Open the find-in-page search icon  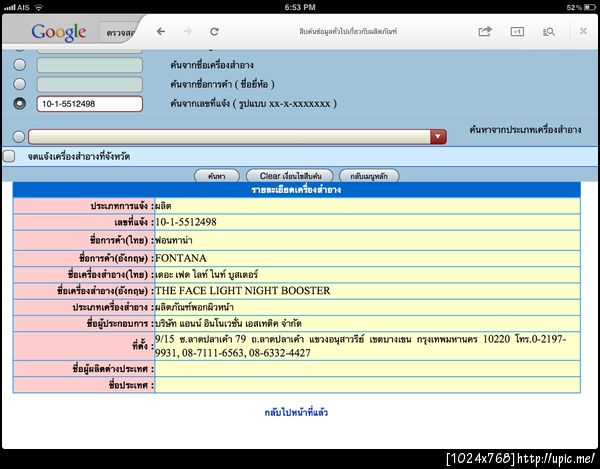[x=549, y=32]
